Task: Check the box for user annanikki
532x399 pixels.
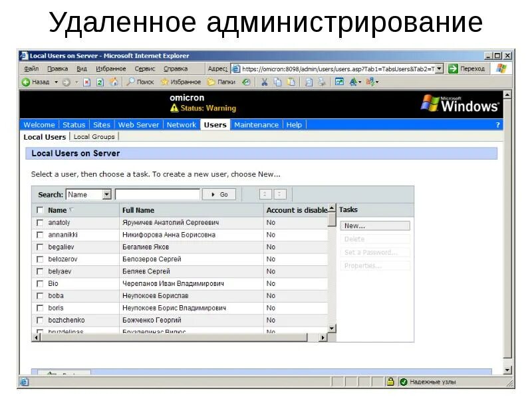Action: click(40, 235)
